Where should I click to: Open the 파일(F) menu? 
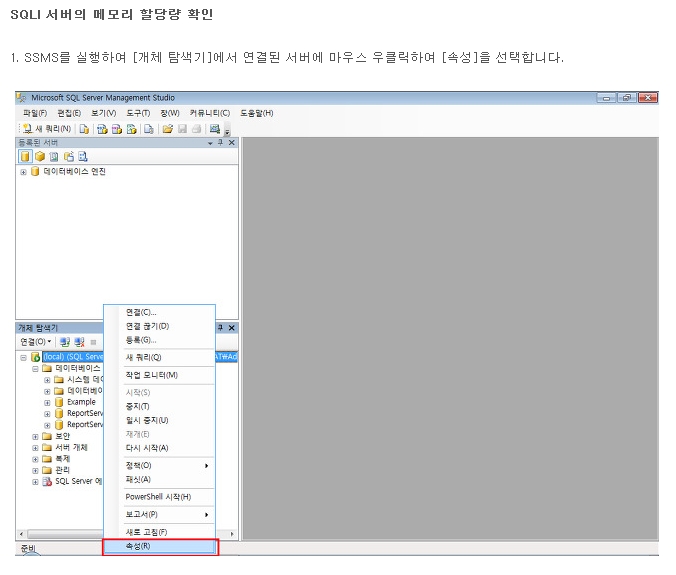click(x=35, y=113)
